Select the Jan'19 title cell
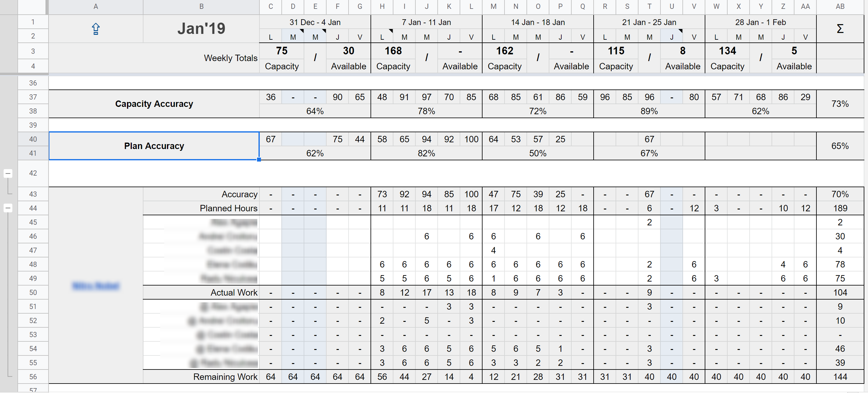This screenshot has width=868, height=393. tap(201, 29)
